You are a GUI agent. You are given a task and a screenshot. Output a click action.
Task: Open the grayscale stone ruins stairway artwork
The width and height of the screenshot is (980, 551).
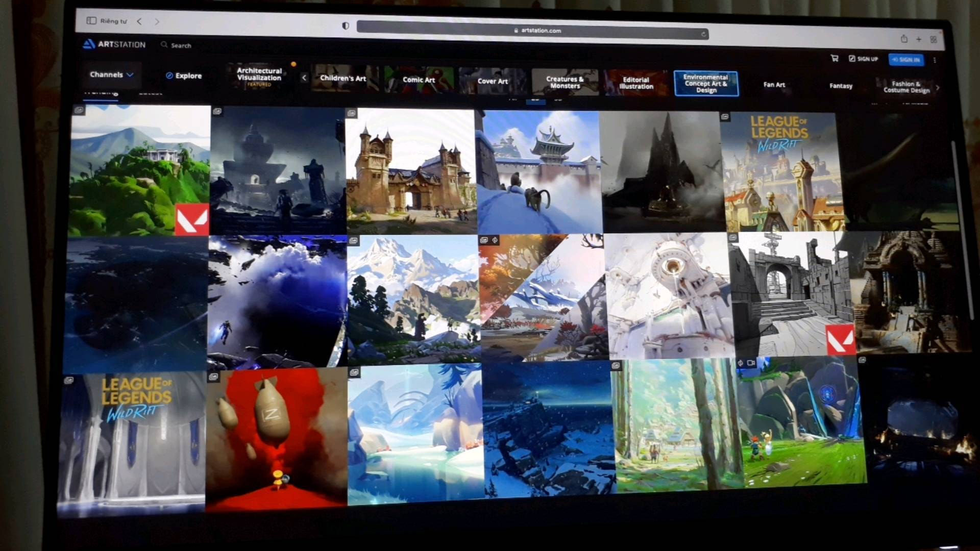coord(793,294)
